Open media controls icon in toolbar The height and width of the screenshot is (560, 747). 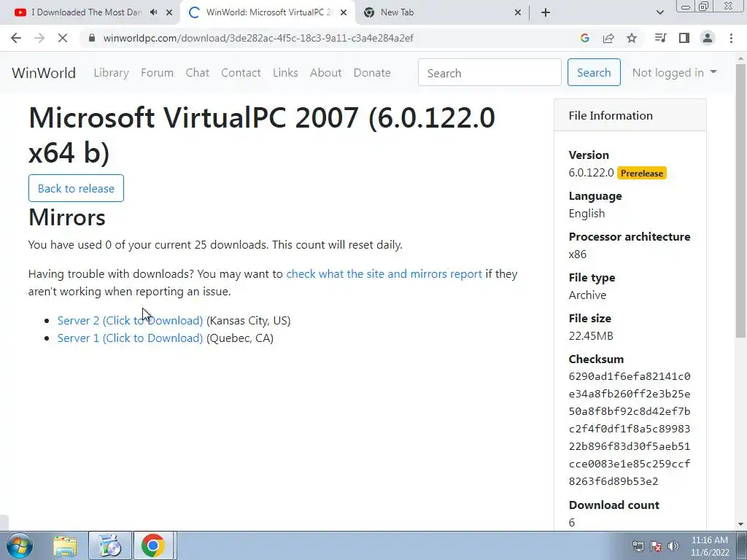coord(660,38)
